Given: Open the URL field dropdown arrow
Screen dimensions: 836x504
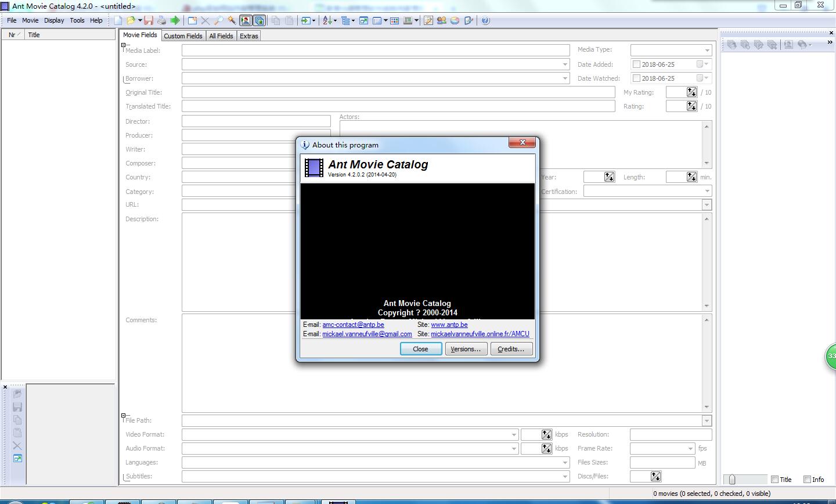Looking at the screenshot, I should click(x=707, y=204).
